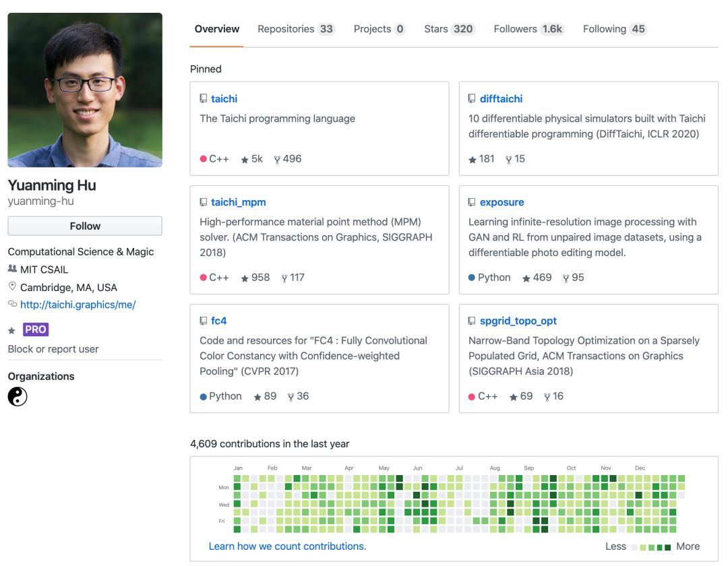Image resolution: width=728 pixels, height=566 pixels.
Task: Click Block or report user
Action: [53, 349]
